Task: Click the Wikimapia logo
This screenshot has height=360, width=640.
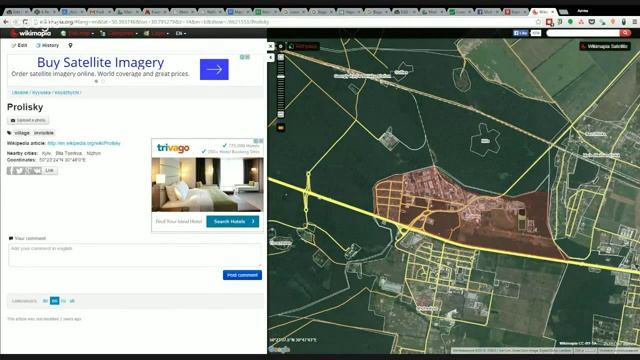Action: [31, 33]
